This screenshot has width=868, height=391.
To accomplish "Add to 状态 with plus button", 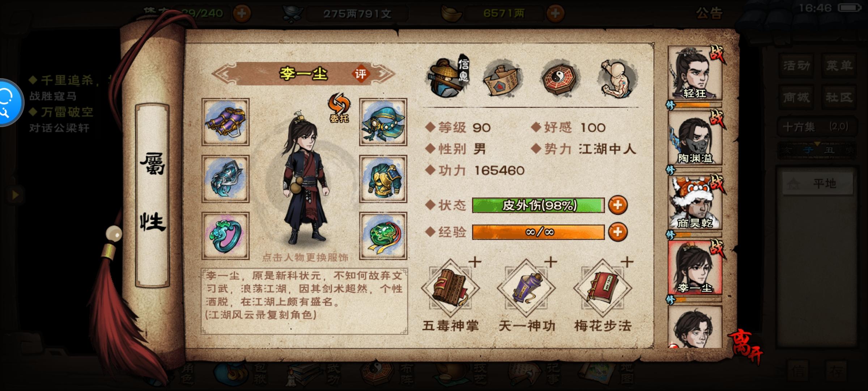I will pyautogui.click(x=618, y=205).
